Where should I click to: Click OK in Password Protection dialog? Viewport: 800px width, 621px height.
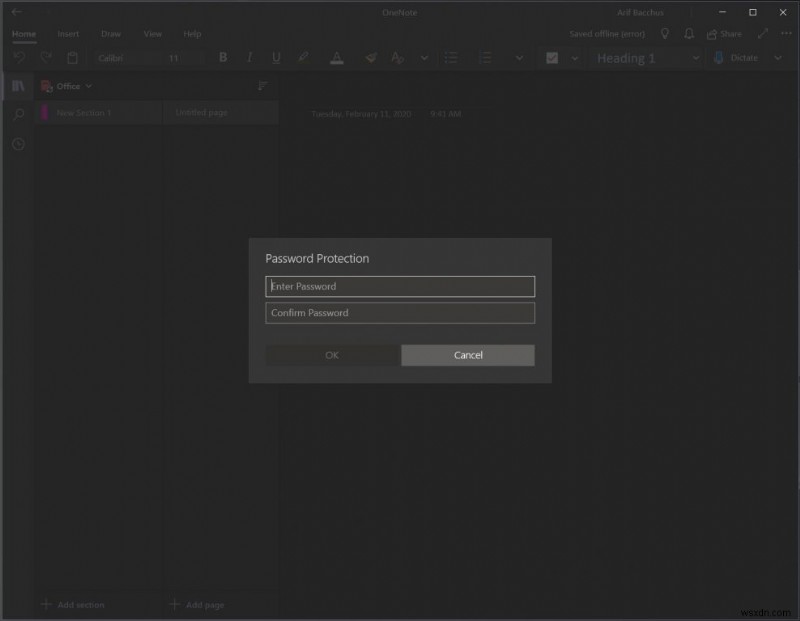click(x=332, y=355)
